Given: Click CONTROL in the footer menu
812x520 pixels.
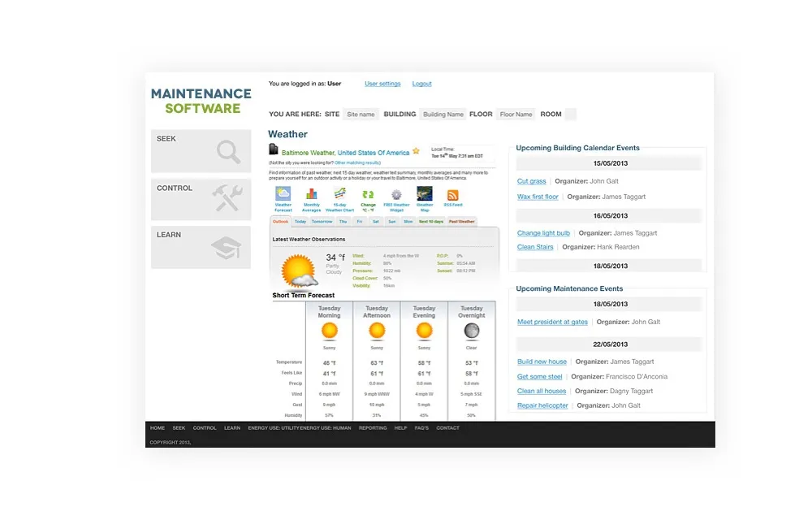Looking at the screenshot, I should click(x=205, y=428).
